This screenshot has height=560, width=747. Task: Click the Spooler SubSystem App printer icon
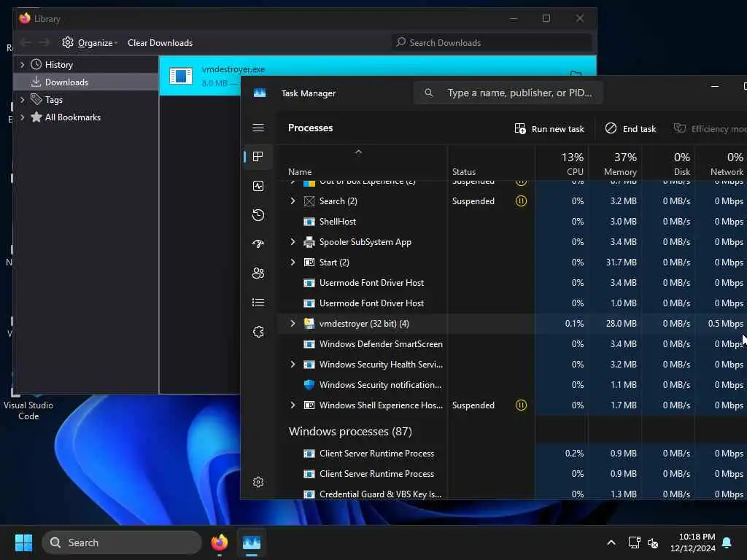(x=309, y=242)
